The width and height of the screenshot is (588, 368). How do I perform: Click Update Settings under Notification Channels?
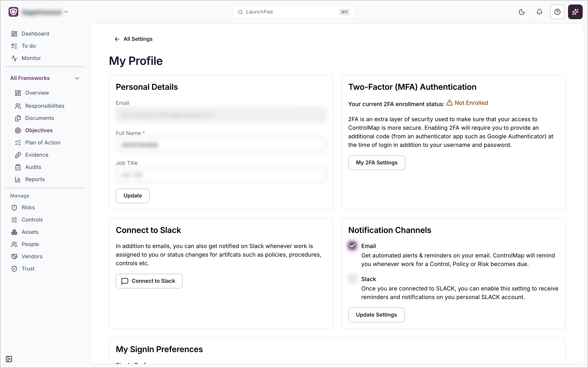click(376, 315)
